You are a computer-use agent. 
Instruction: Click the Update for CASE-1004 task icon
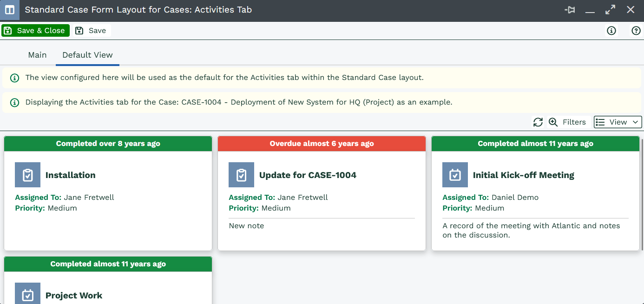(x=241, y=175)
